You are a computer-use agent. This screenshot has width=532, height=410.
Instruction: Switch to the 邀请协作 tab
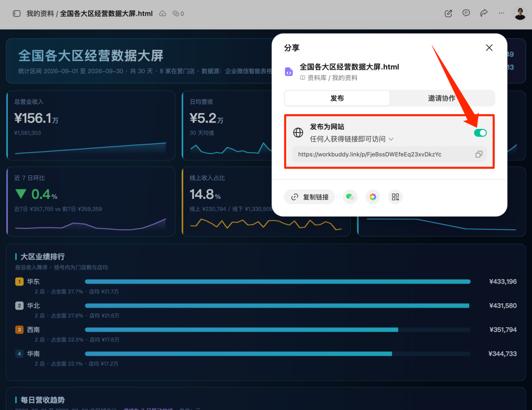441,98
